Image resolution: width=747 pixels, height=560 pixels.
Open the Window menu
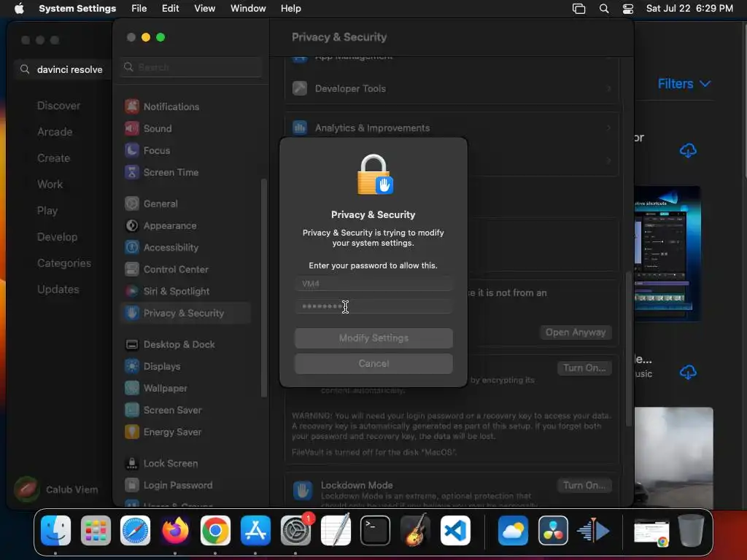pyautogui.click(x=248, y=9)
